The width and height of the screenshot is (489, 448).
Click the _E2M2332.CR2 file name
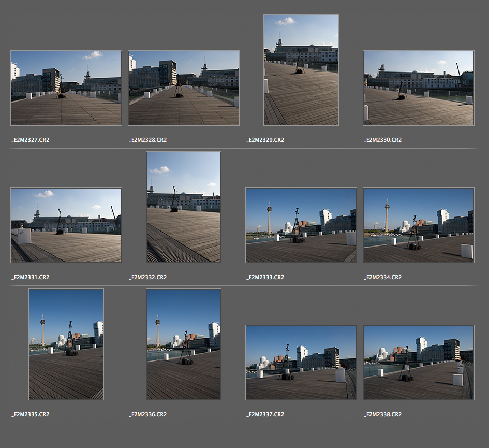pyautogui.click(x=147, y=277)
